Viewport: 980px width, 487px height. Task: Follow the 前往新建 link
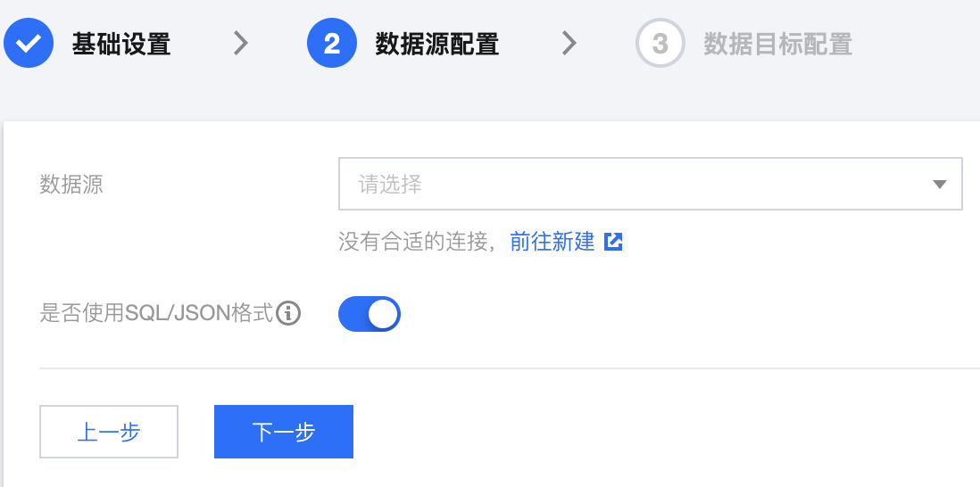pyautogui.click(x=552, y=242)
